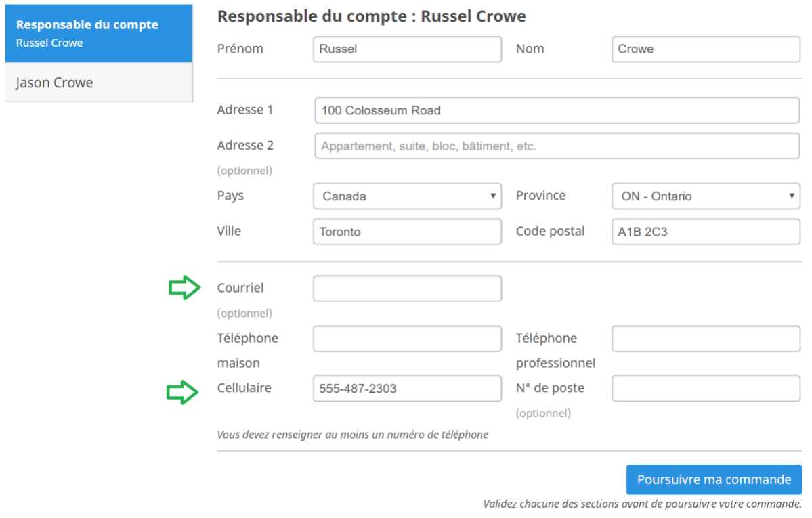This screenshot has width=812, height=518.
Task: Select the Responsable du compte Russel Crowe tab
Action: (x=98, y=33)
